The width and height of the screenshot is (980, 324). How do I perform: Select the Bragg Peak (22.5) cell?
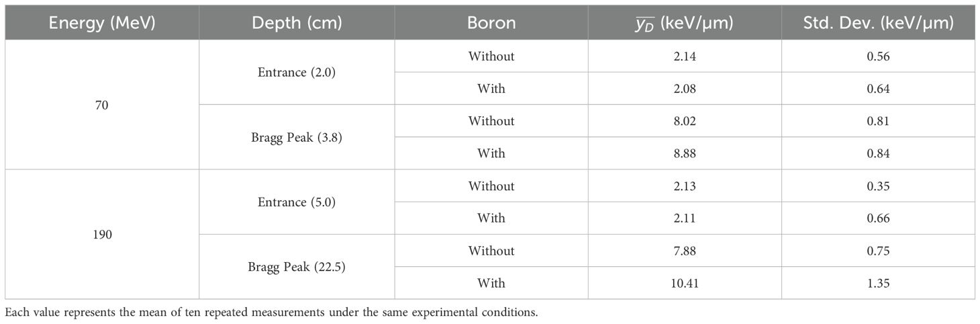[x=297, y=267]
